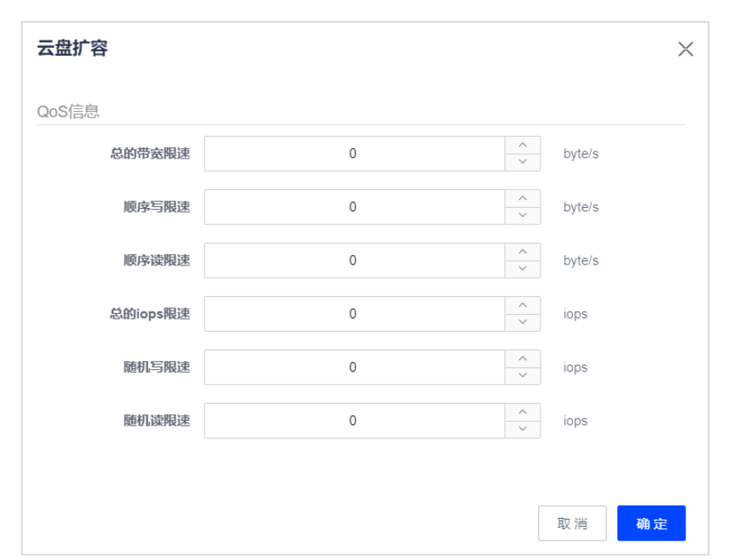738x560 pixels.
Task: Decrease 随机写限速 value with down arrow
Action: click(x=523, y=375)
